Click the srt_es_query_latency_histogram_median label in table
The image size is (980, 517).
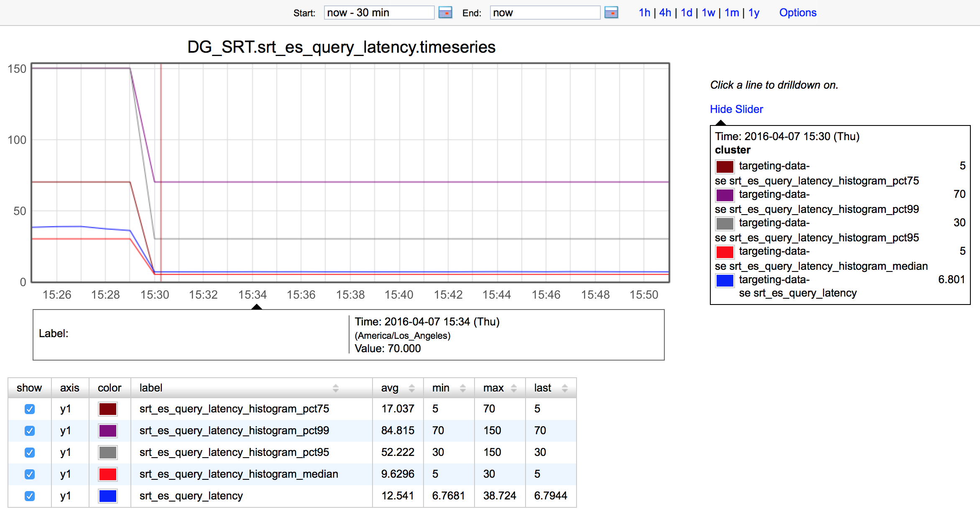tap(239, 474)
